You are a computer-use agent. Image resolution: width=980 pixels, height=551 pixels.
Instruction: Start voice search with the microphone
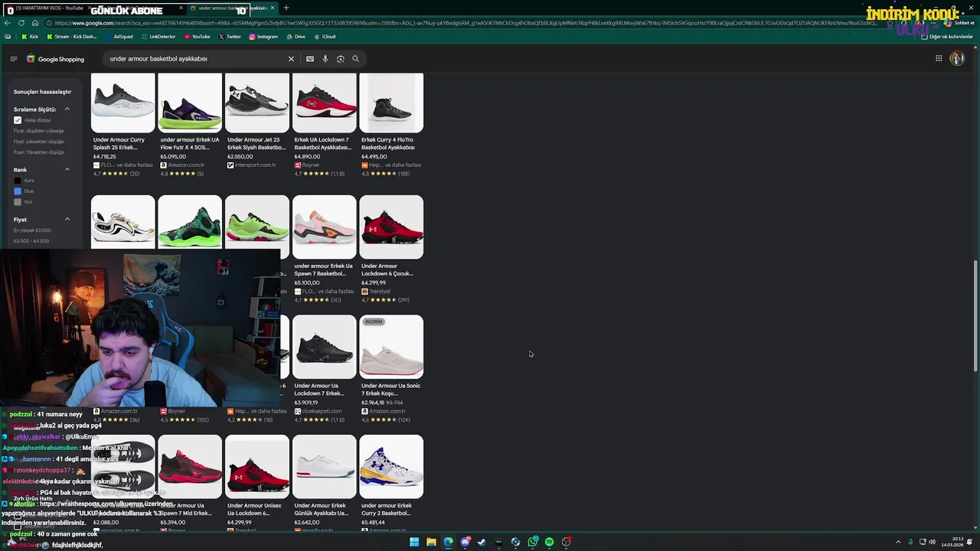coord(325,59)
